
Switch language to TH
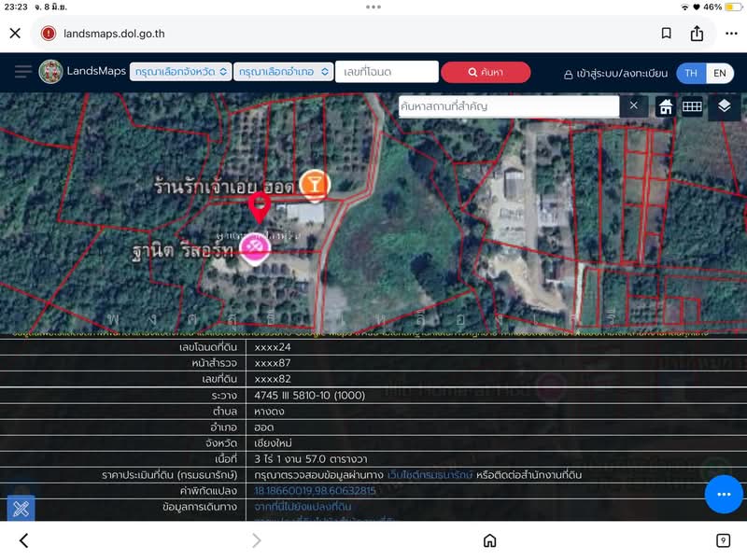pos(691,74)
